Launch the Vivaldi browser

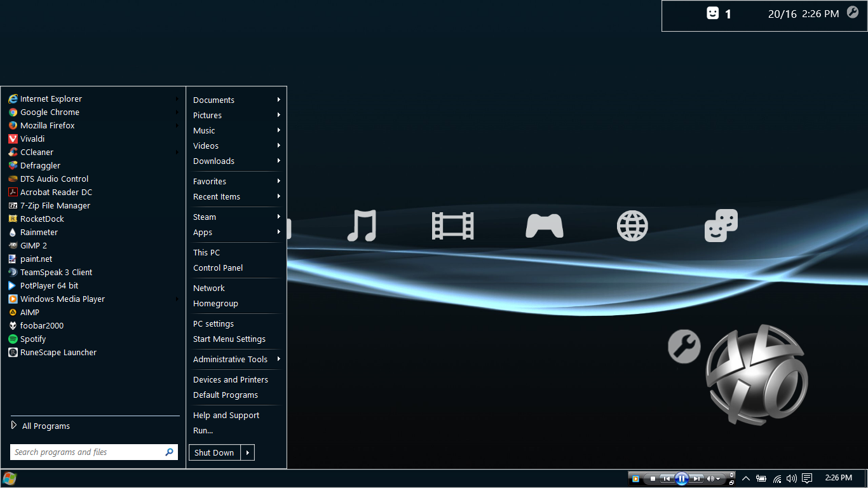pyautogui.click(x=93, y=139)
